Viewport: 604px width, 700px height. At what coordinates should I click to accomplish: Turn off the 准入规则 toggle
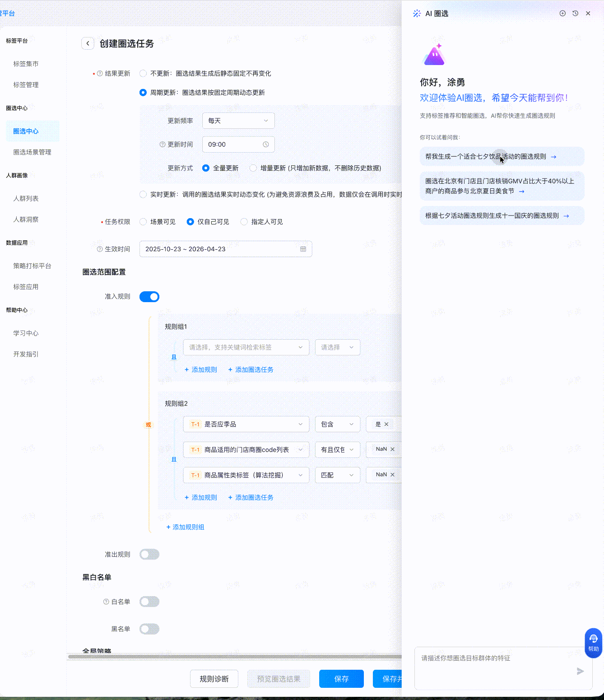149,297
